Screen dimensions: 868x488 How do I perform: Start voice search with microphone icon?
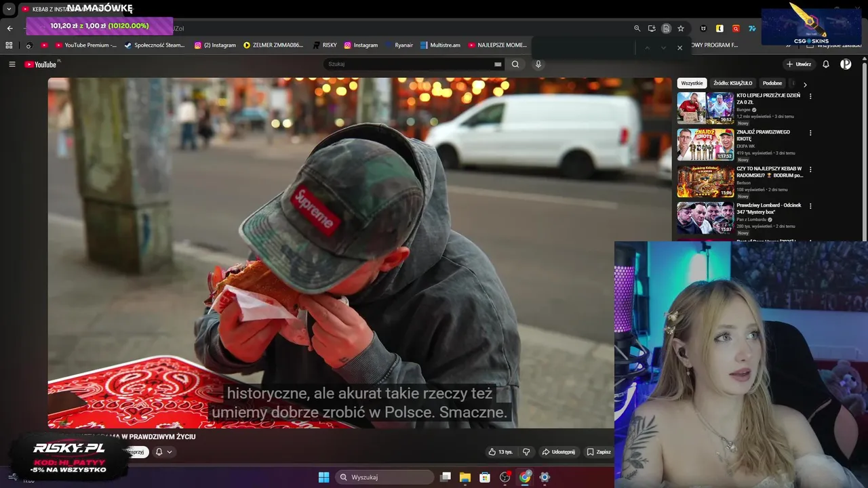(x=538, y=64)
